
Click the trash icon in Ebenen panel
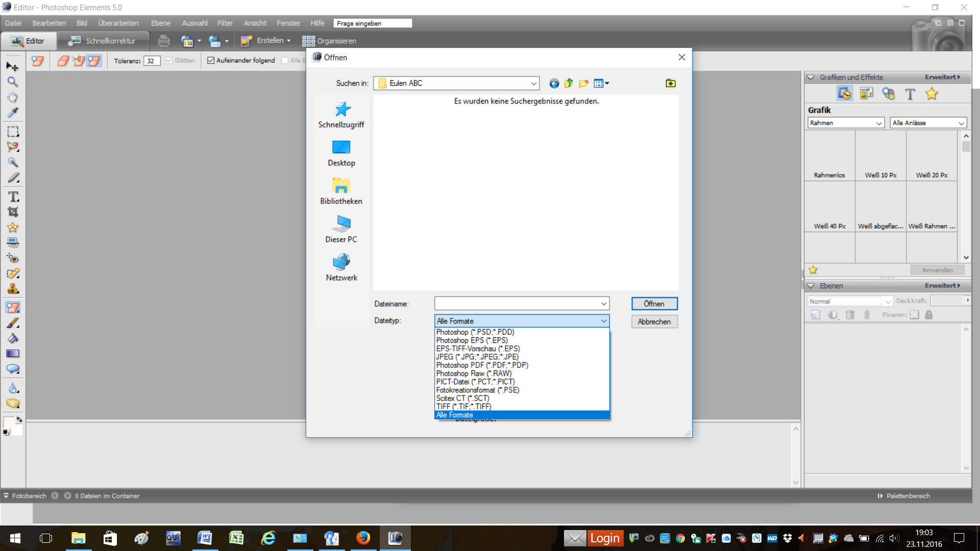point(850,315)
